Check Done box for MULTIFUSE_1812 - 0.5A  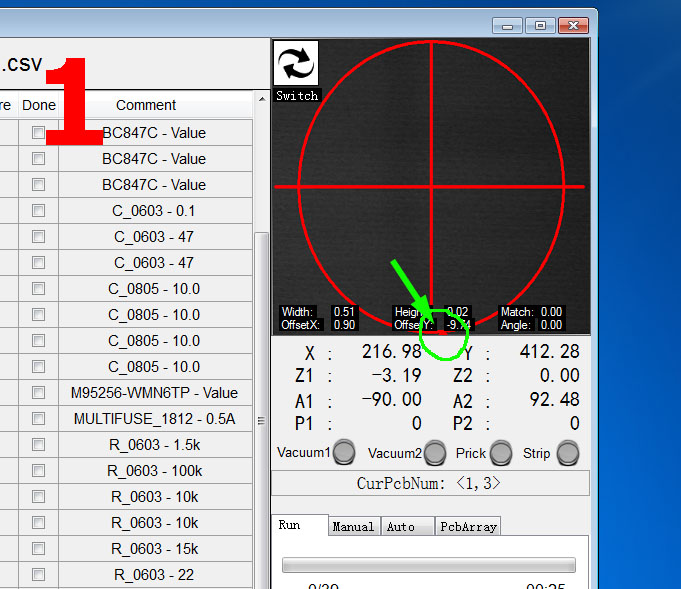(x=38, y=419)
